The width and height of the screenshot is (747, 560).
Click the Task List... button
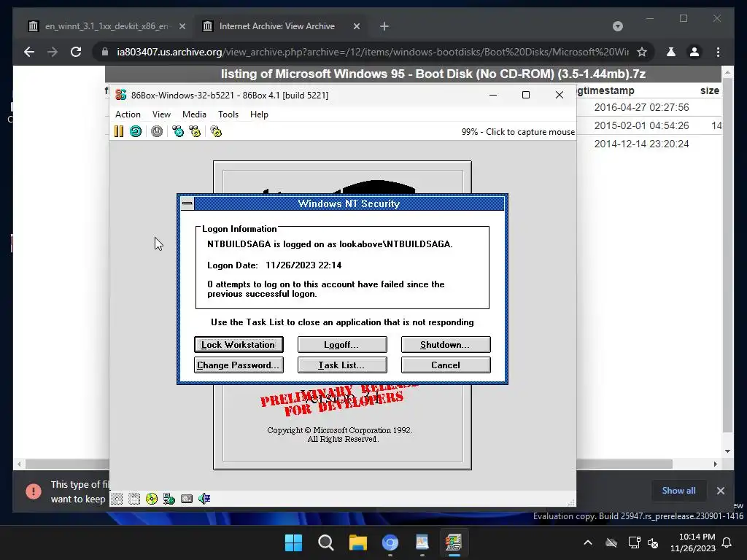342,365
